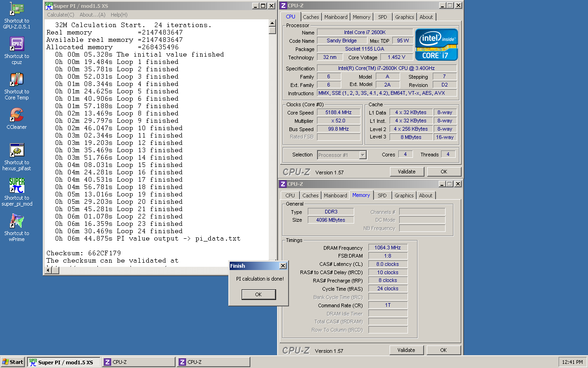Close the Finish dialog with the X button
The height and width of the screenshot is (368, 588).
tap(283, 266)
